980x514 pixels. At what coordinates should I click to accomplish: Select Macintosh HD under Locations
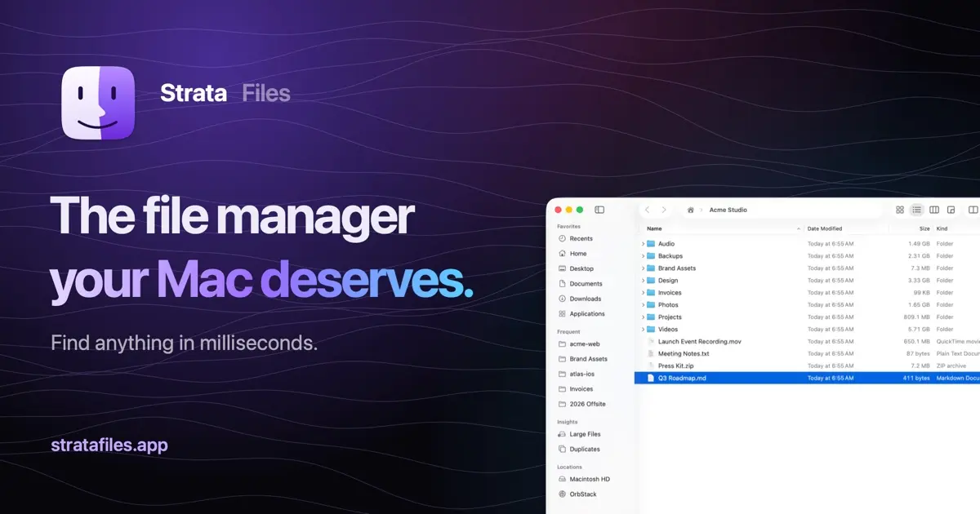click(584, 479)
